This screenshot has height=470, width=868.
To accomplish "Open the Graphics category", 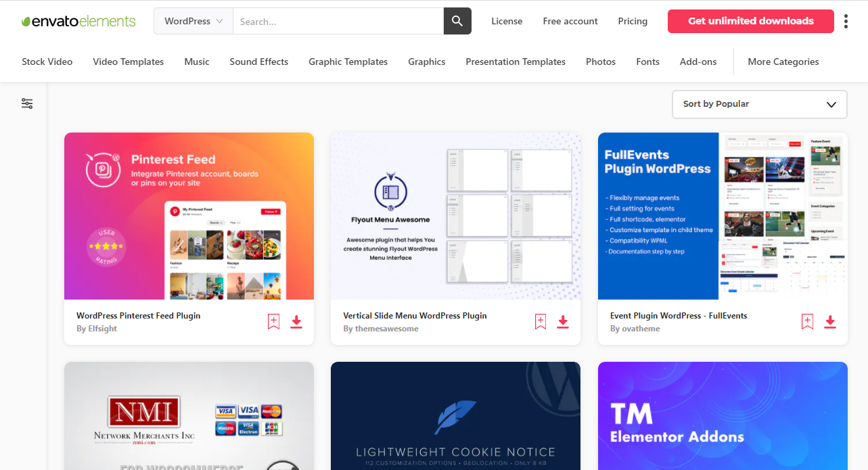I will (427, 62).
